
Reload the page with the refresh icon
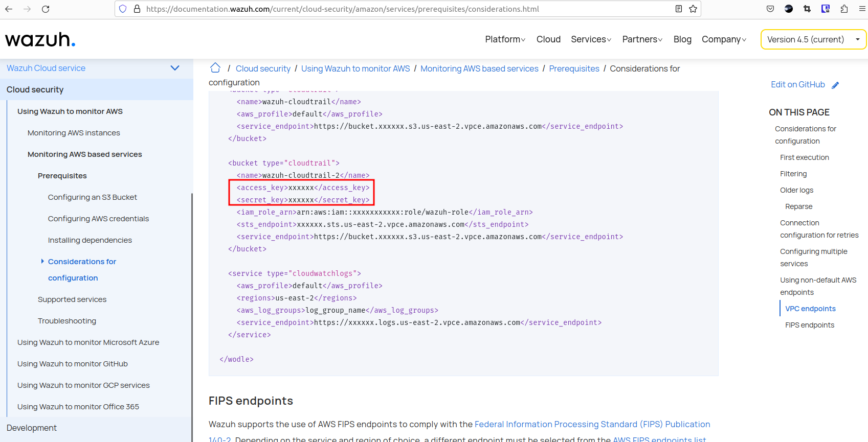(46, 9)
